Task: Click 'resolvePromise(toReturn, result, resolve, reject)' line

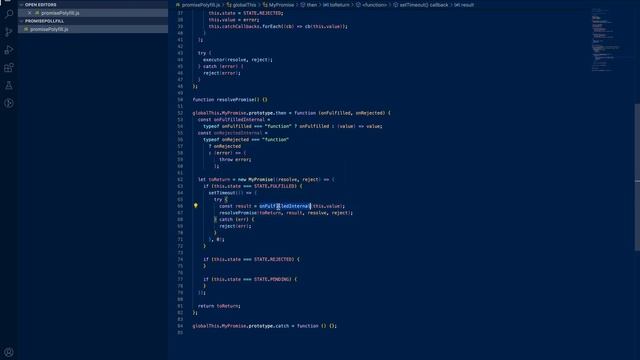Action: (286, 213)
